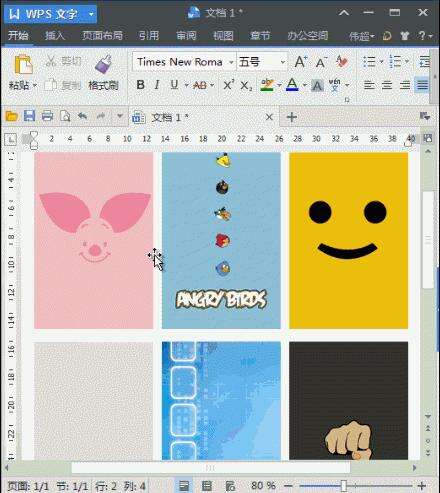Save the document with floppy icon
Screen dimensions: 440x493
[x=29, y=116]
